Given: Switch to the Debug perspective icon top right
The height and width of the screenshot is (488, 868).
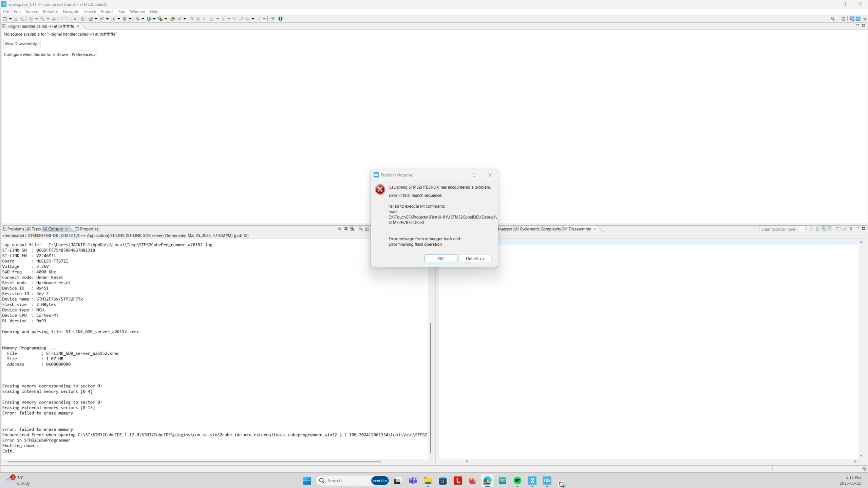Looking at the screenshot, I should click(x=864, y=19).
